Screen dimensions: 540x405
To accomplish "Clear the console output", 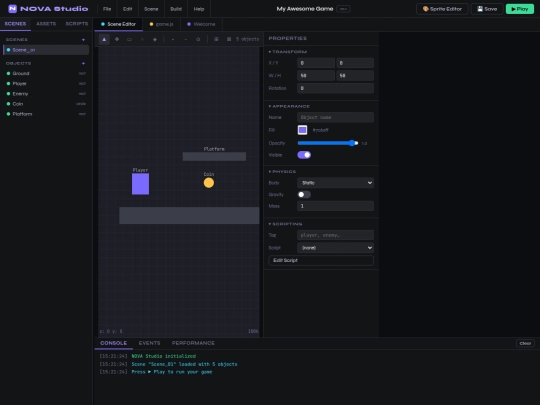I will pos(525,343).
